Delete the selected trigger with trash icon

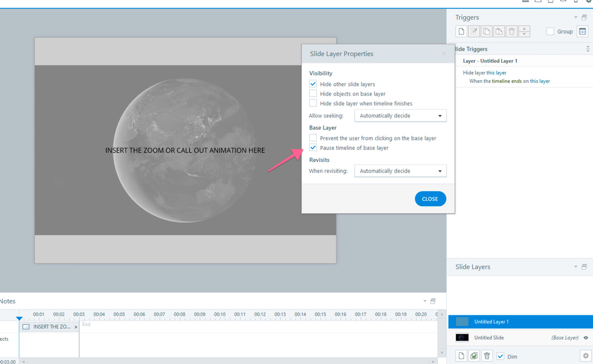512,31
